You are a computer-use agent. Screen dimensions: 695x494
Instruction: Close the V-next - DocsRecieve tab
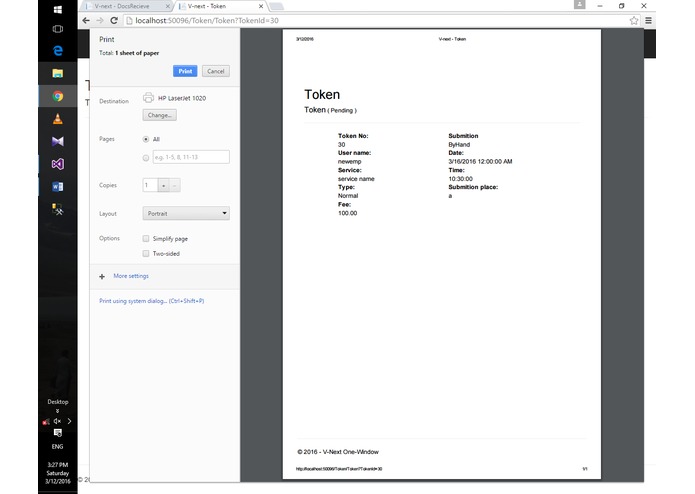168,6
